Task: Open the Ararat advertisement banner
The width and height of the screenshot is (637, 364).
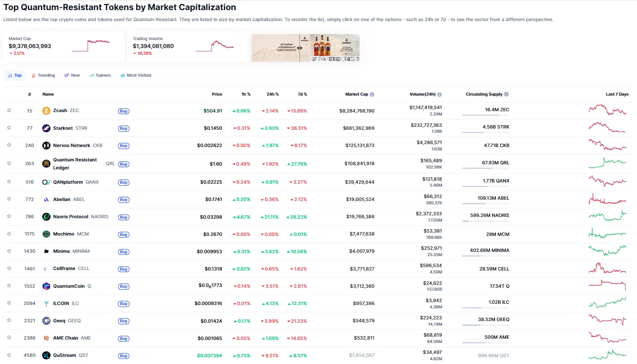Action: pyautogui.click(x=305, y=48)
